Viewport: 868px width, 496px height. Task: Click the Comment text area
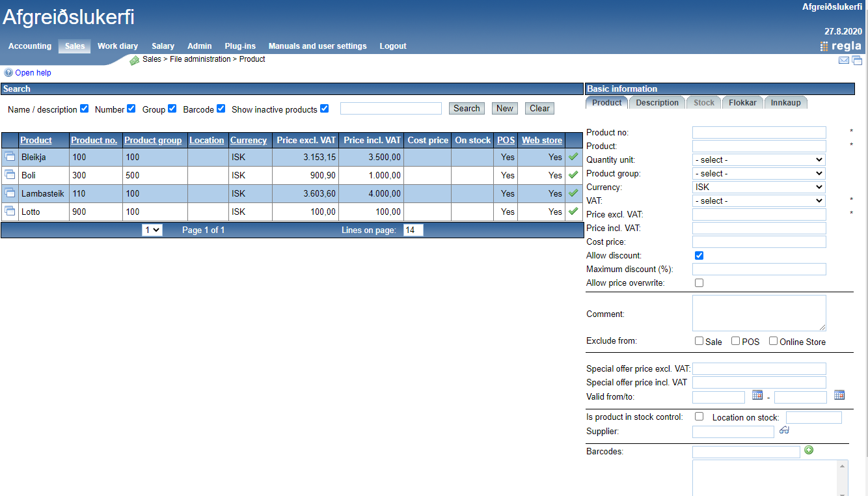coord(759,313)
